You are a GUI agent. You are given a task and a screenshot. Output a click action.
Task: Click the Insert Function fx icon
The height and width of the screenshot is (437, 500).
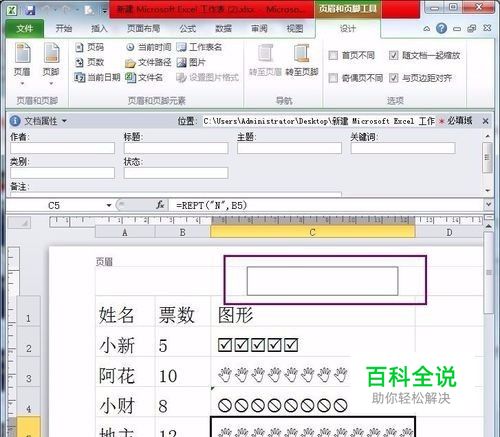(x=160, y=205)
